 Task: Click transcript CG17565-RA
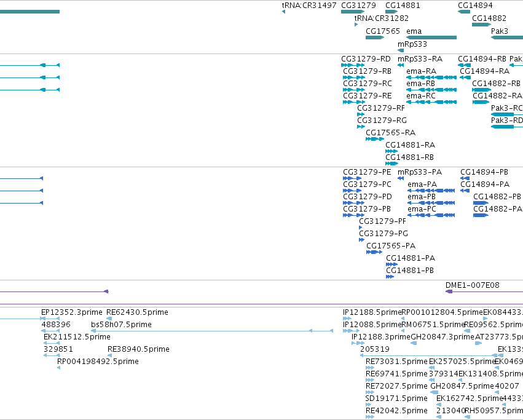[x=390, y=133]
